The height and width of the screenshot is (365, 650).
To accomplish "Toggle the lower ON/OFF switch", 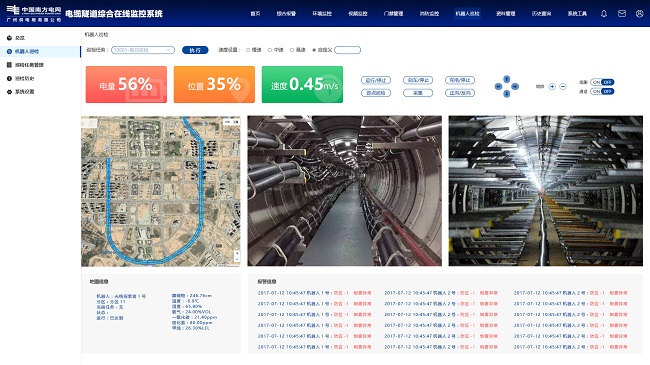I will 602,91.
